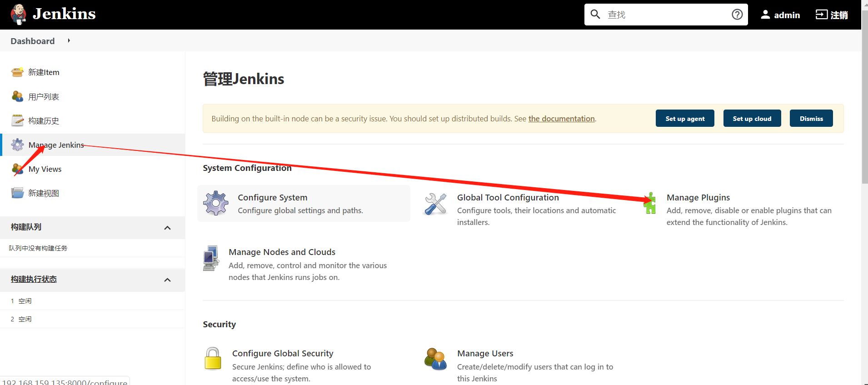Click the admin username link
The width and height of the screenshot is (868, 385).
[x=787, y=15]
